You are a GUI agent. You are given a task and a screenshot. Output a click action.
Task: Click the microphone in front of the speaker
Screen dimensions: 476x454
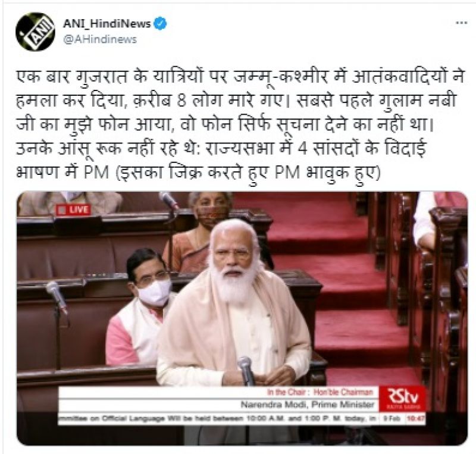tap(246, 371)
